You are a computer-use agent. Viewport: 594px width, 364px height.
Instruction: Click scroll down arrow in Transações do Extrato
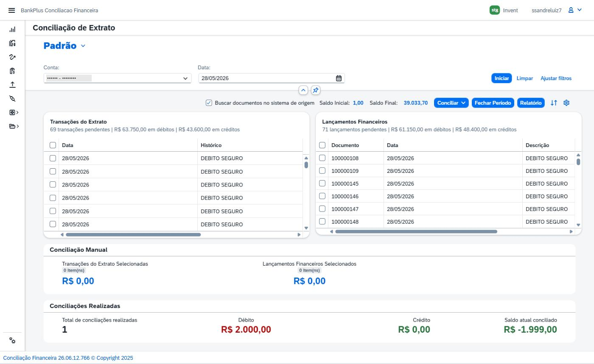point(306,228)
